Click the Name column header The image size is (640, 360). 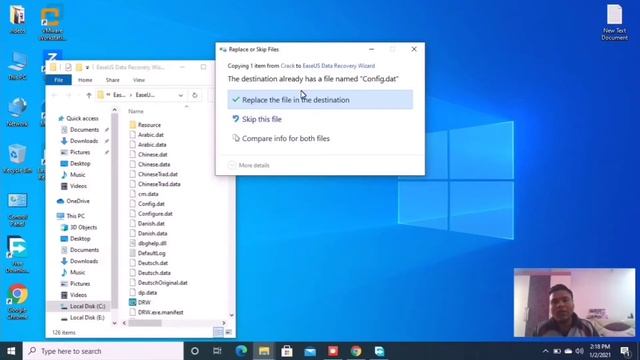(x=136, y=111)
